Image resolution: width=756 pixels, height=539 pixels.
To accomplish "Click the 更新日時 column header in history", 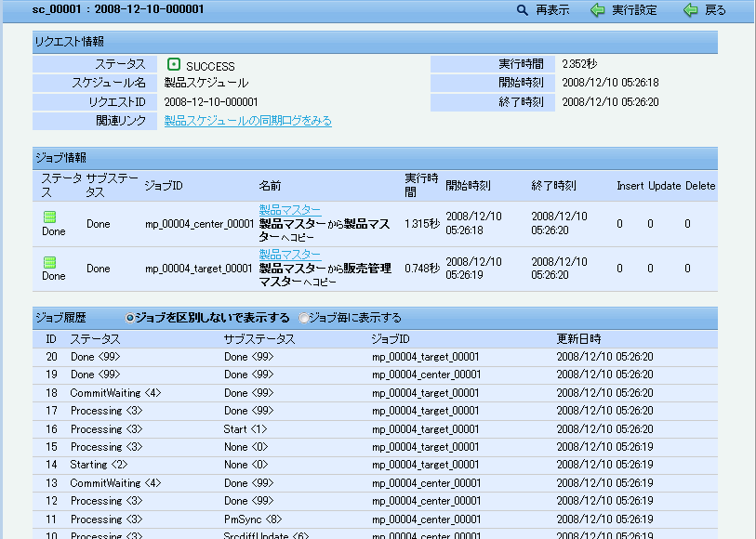I will coord(578,339).
